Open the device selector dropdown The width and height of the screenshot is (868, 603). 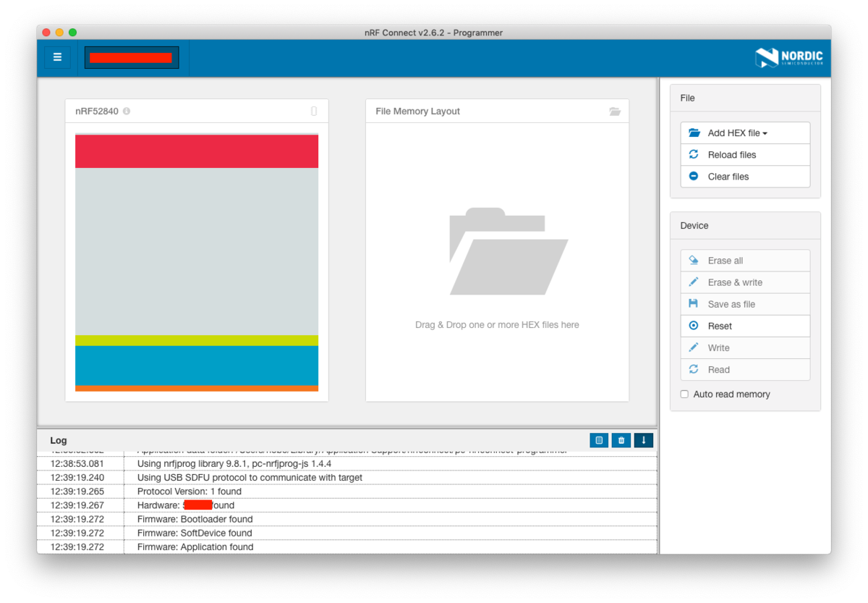pyautogui.click(x=132, y=58)
